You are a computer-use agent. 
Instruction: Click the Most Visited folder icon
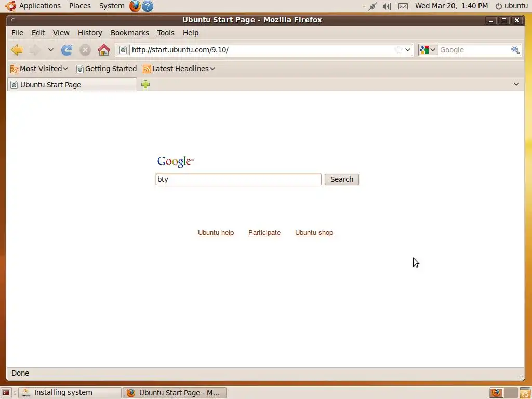(x=14, y=69)
